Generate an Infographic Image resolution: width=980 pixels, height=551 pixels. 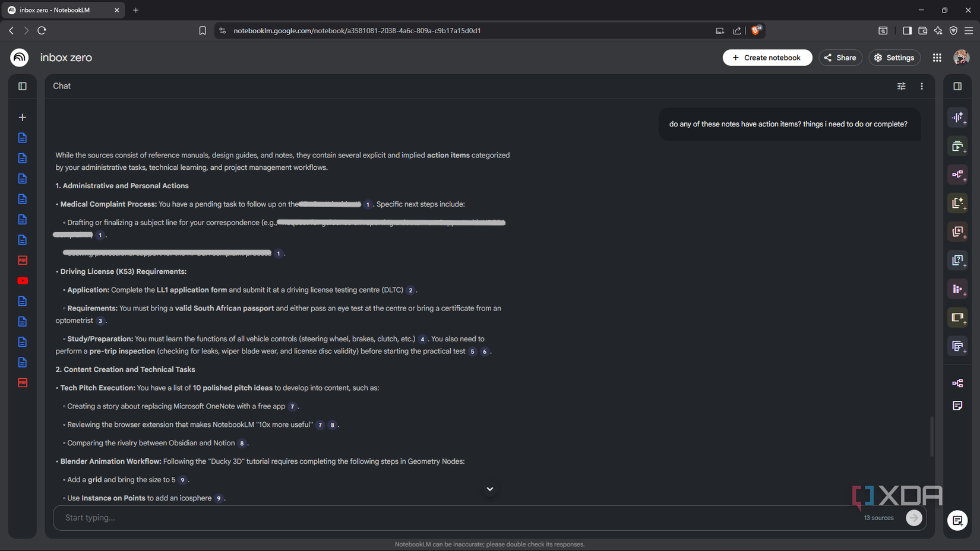click(957, 289)
